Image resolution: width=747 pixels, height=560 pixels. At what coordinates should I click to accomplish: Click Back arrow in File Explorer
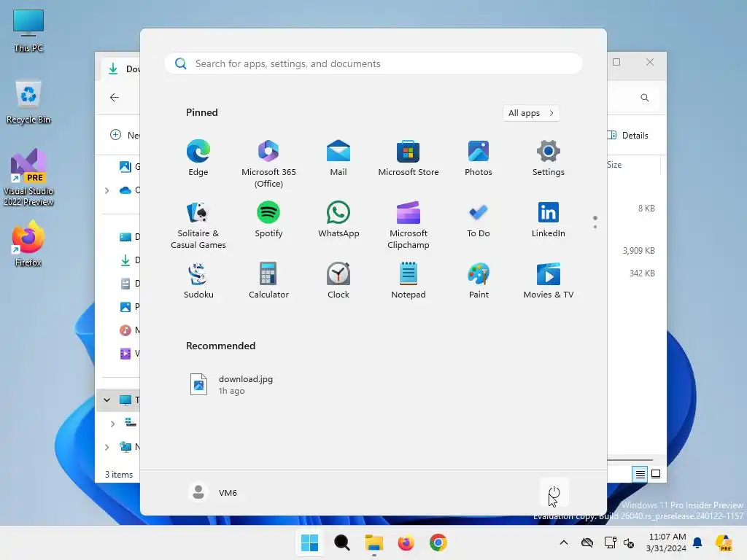click(115, 97)
